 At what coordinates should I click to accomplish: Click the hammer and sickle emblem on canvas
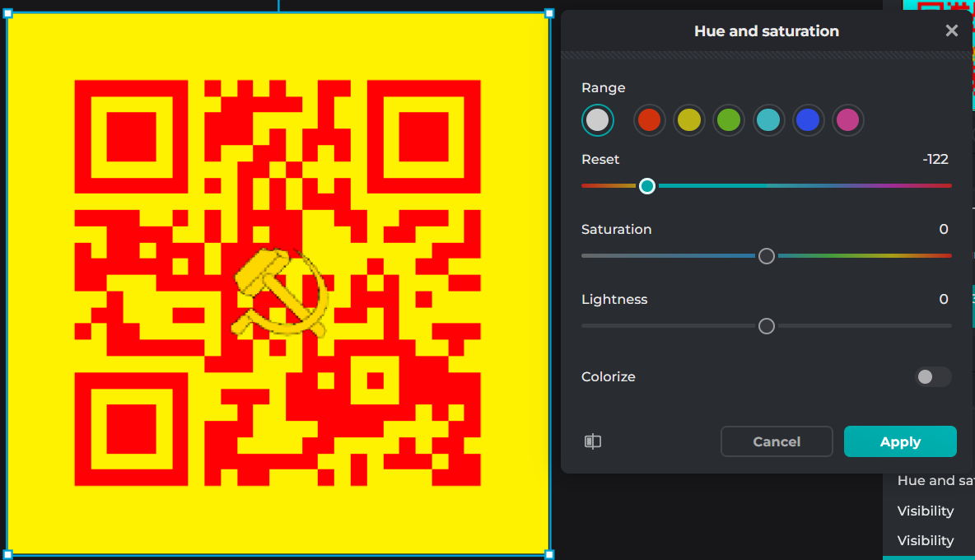(280, 292)
